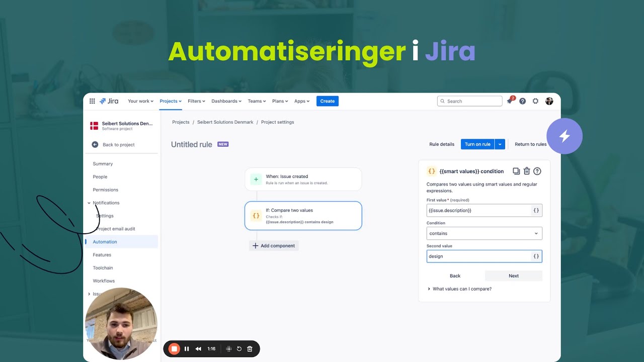Click Seibert Solutions Denmark project flag icon
The image size is (644, 362).
[x=94, y=126]
